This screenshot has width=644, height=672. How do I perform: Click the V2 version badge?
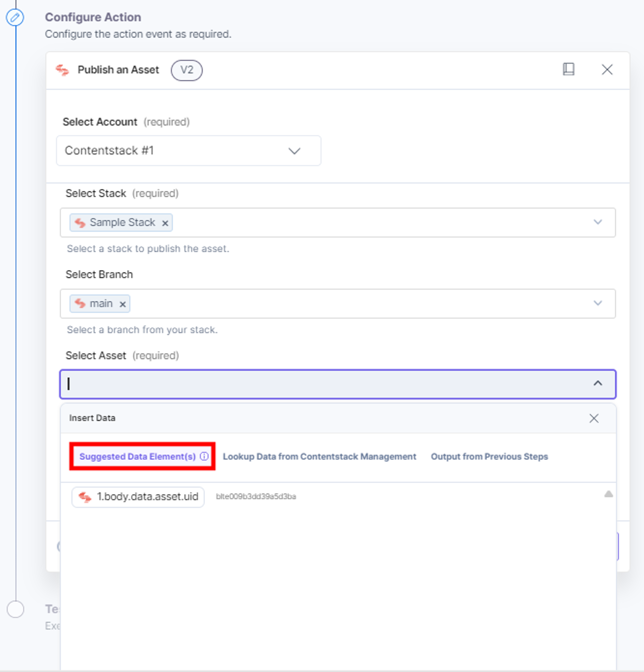tap(187, 70)
